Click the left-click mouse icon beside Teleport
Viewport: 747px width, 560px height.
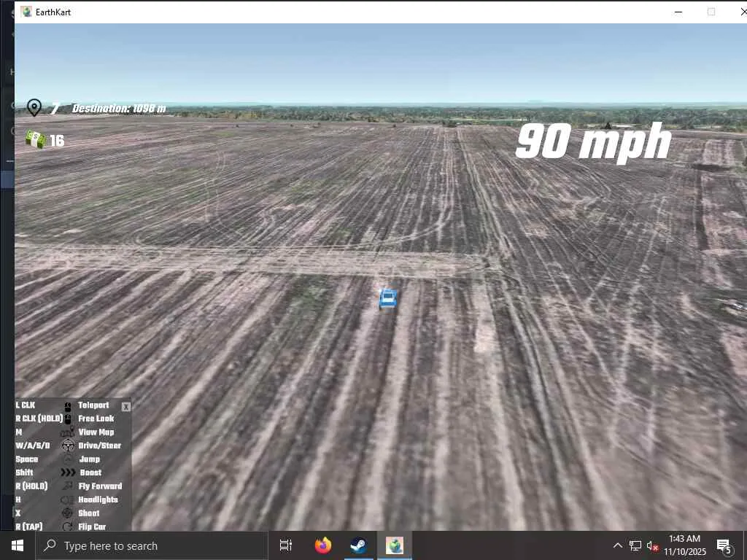coord(68,406)
